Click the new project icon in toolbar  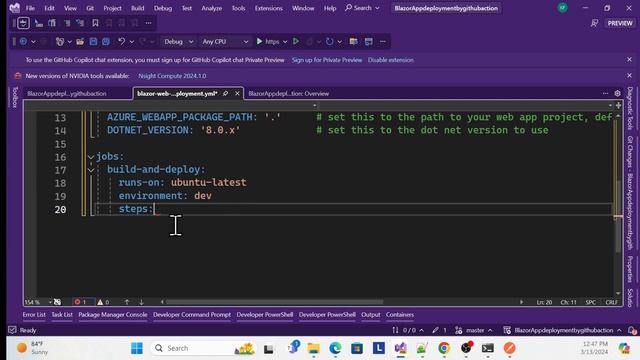pyautogui.click(x=60, y=41)
